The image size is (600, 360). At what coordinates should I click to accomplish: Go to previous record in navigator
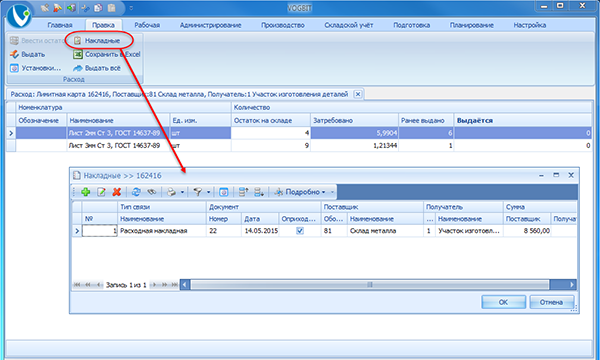pos(99,285)
